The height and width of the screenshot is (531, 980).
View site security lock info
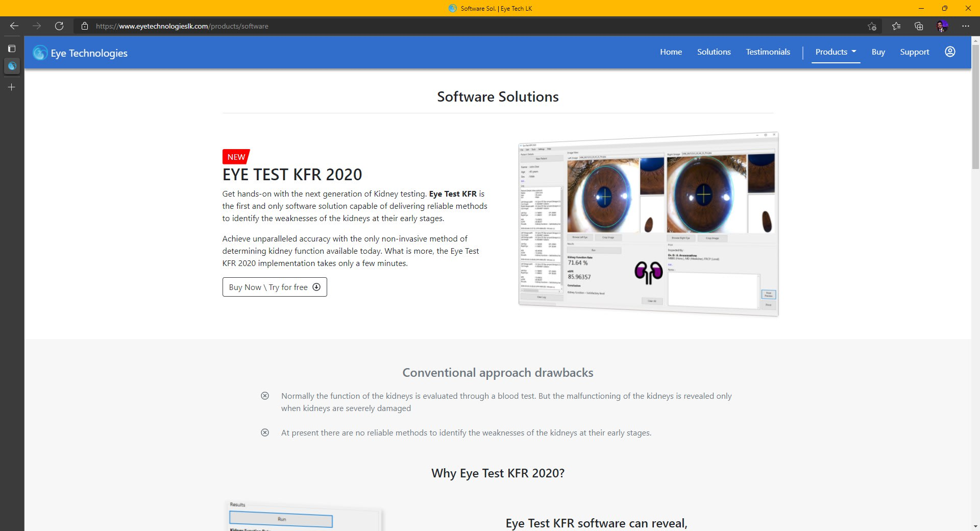click(85, 26)
